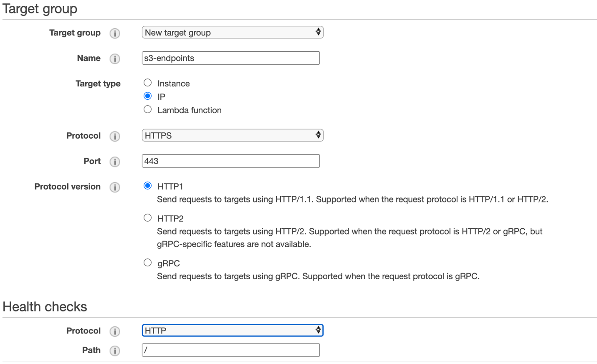597x364 pixels.
Task: Click the Protocol version info icon
Action: pos(114,187)
